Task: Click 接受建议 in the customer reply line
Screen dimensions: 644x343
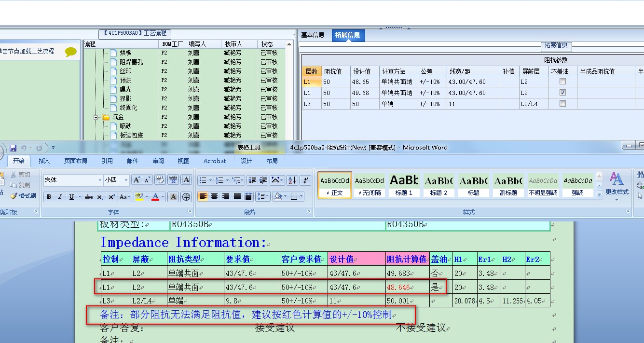Action: (274, 328)
